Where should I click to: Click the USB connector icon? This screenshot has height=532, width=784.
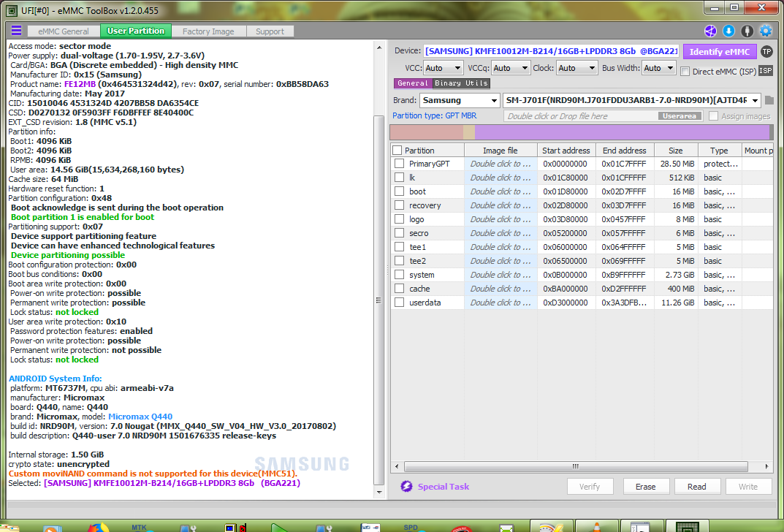[x=747, y=31]
